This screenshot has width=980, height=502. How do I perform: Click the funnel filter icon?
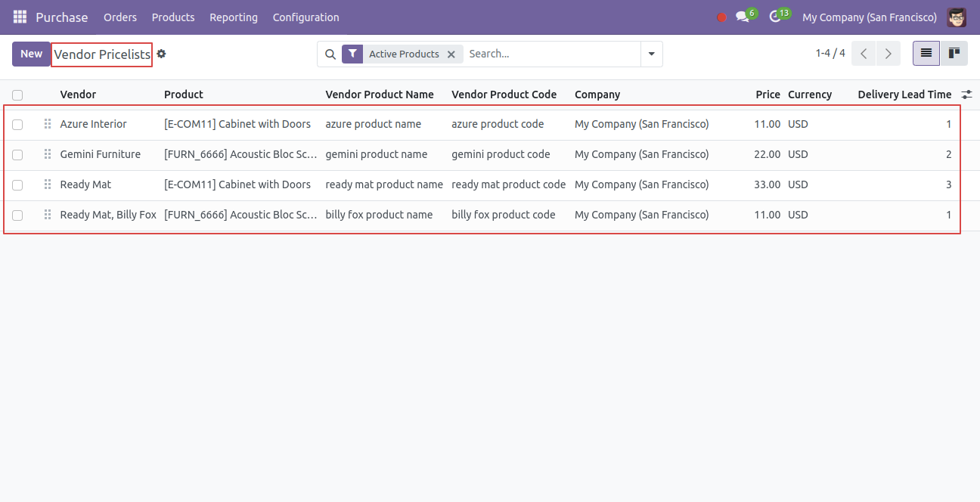[x=352, y=54]
